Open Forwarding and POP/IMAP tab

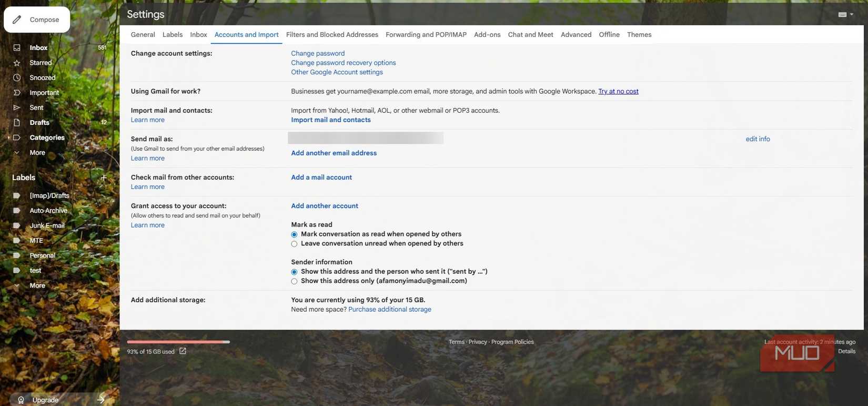pos(426,35)
